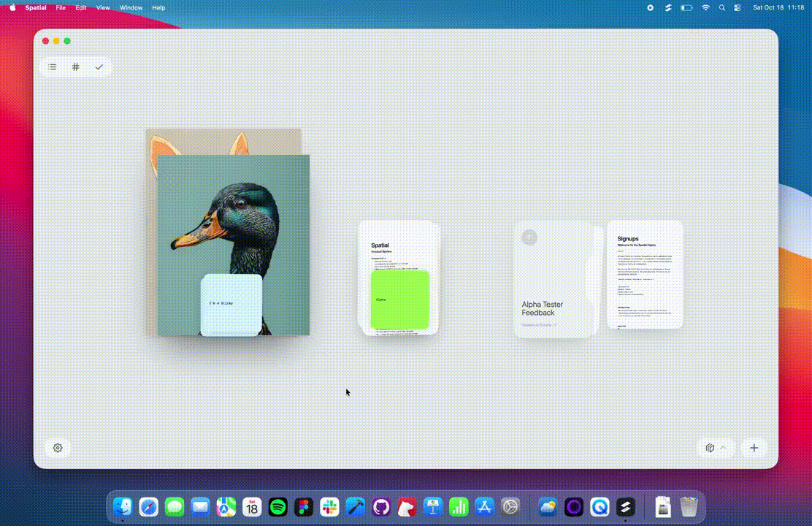The image size is (812, 526).
Task: Launch Safari from the dock
Action: [x=149, y=507]
